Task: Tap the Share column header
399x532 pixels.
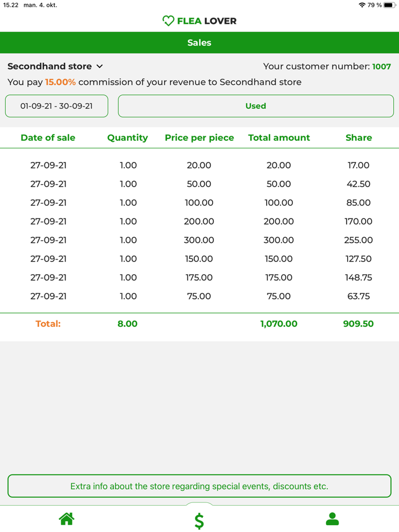Action: (x=359, y=137)
